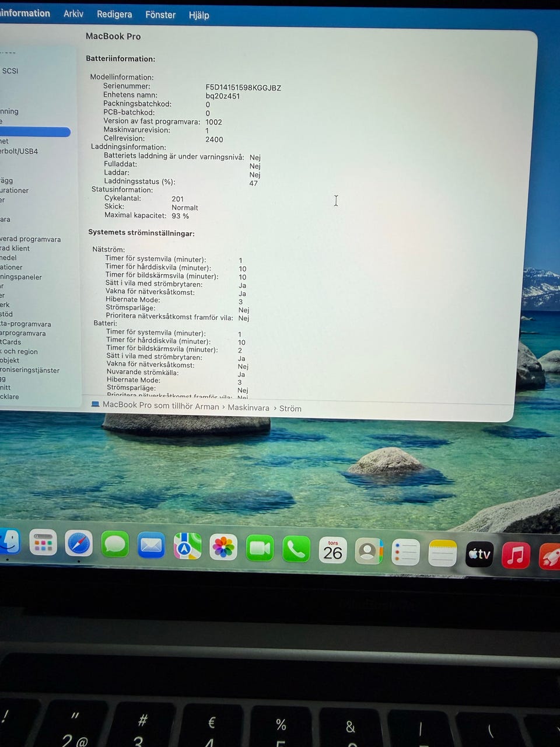Click the "Packningsbatchkod" label
This screenshot has width=560, height=747.
pos(137,104)
